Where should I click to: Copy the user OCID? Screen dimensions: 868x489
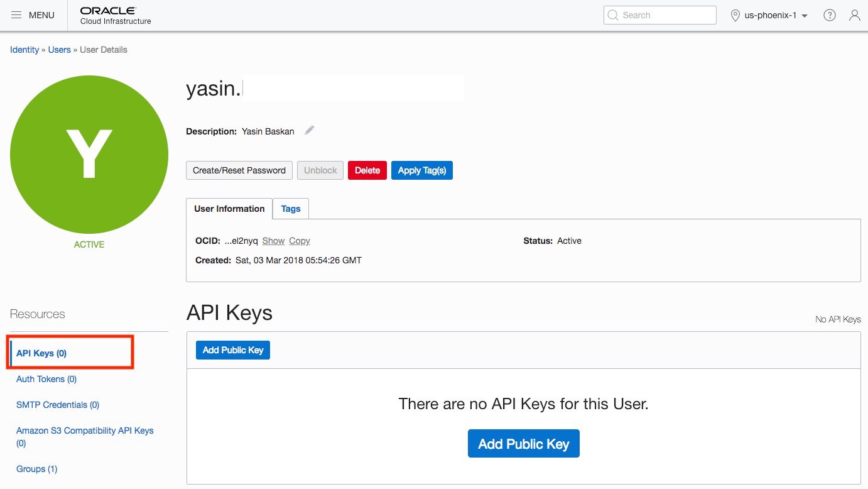click(x=300, y=241)
